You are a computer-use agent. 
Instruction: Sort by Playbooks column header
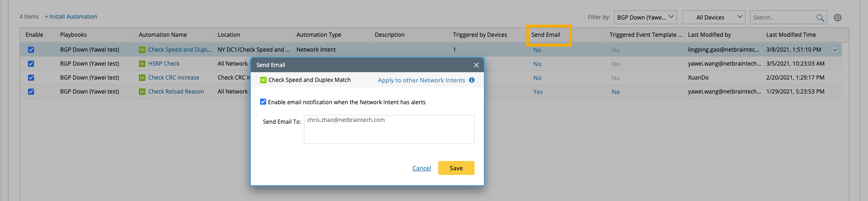(x=73, y=35)
